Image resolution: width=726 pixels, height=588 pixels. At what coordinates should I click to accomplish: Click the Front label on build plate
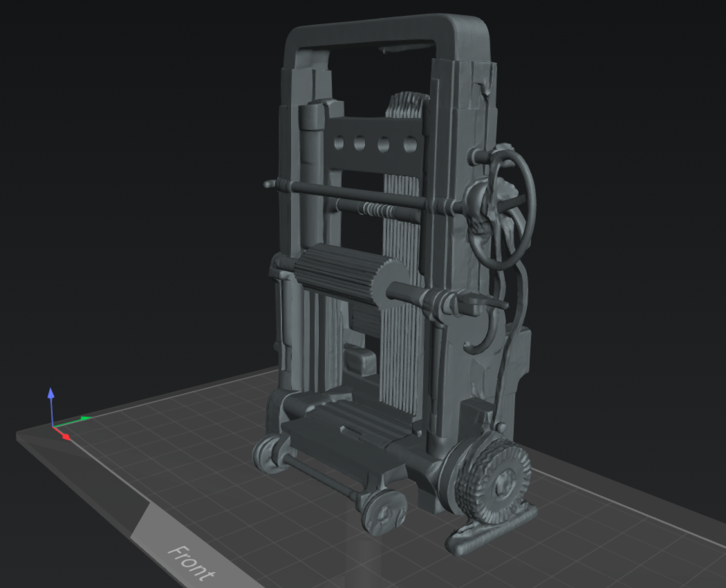coord(192,562)
